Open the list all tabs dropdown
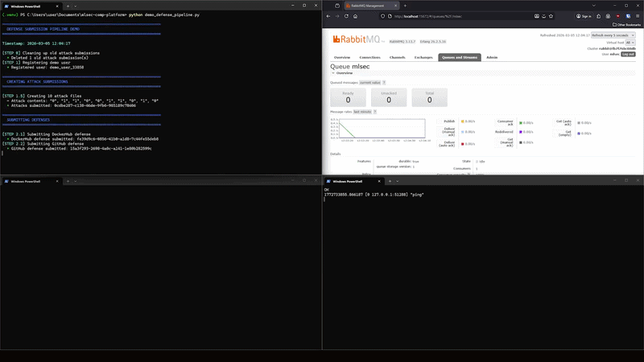The height and width of the screenshot is (362, 644). click(593, 6)
